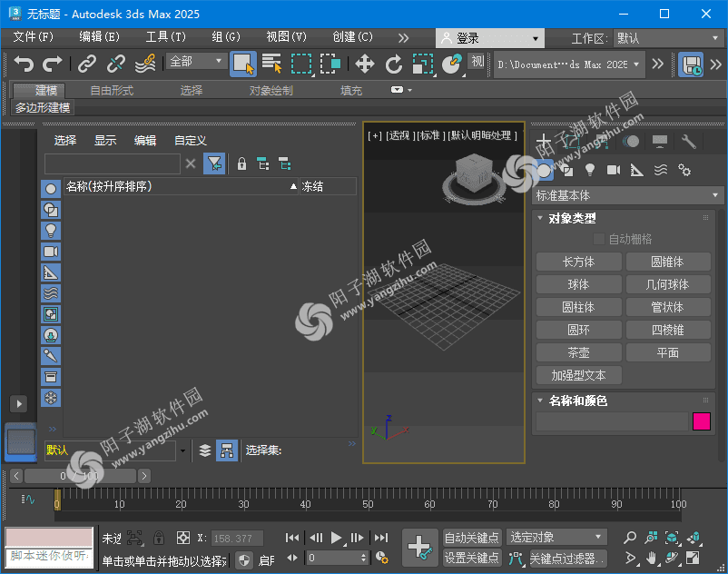
Task: Open the 标准基本体 primitives dropdown
Action: [625, 194]
